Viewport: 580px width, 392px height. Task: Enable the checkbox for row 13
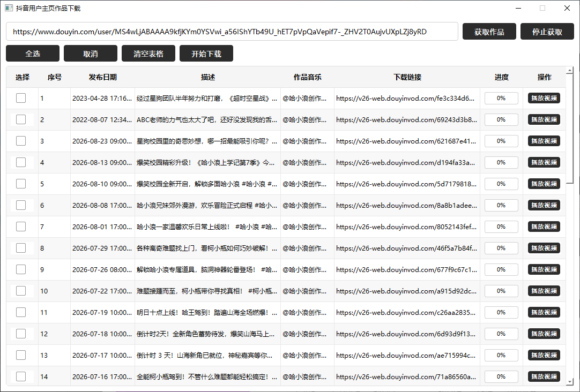[x=21, y=356]
